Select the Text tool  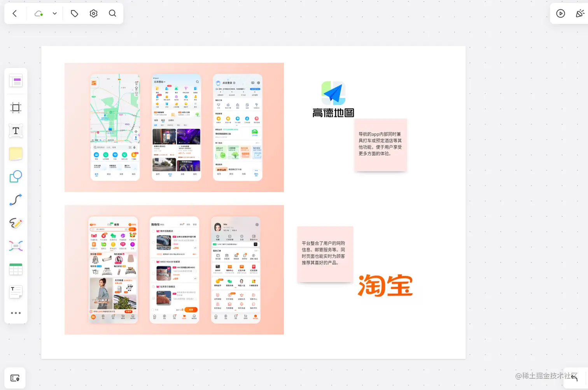16,131
